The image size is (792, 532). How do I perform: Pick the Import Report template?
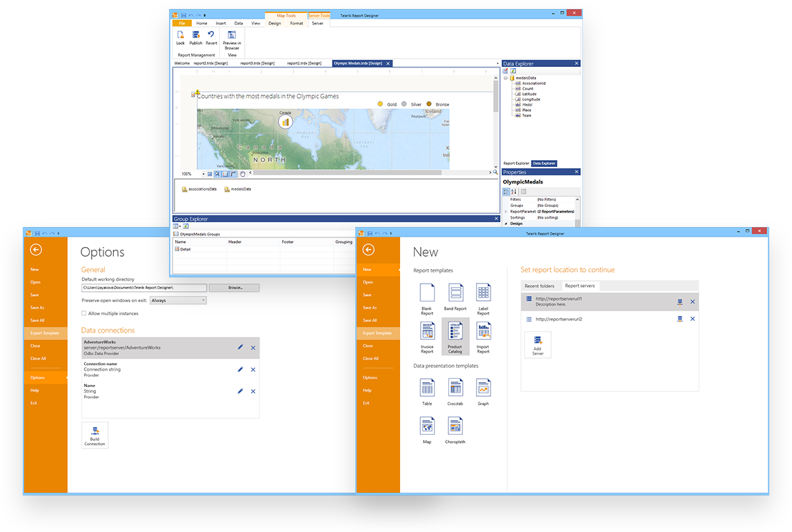(484, 337)
